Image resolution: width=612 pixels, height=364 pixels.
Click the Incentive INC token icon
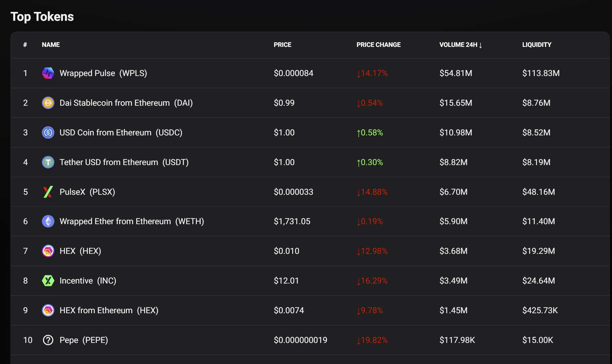click(x=48, y=281)
